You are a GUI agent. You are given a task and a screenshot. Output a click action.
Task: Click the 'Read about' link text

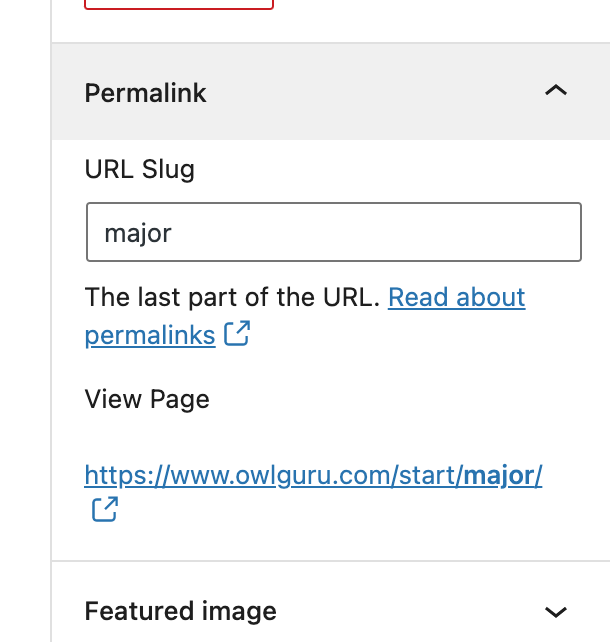(456, 297)
